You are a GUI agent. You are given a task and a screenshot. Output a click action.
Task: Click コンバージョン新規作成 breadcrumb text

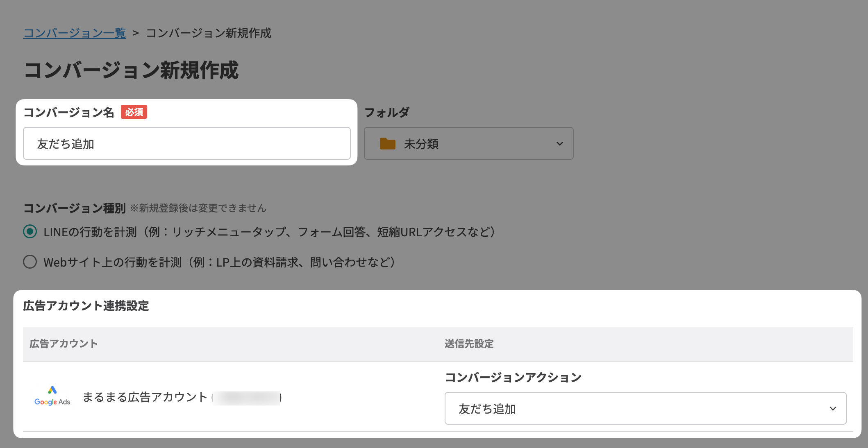(209, 33)
